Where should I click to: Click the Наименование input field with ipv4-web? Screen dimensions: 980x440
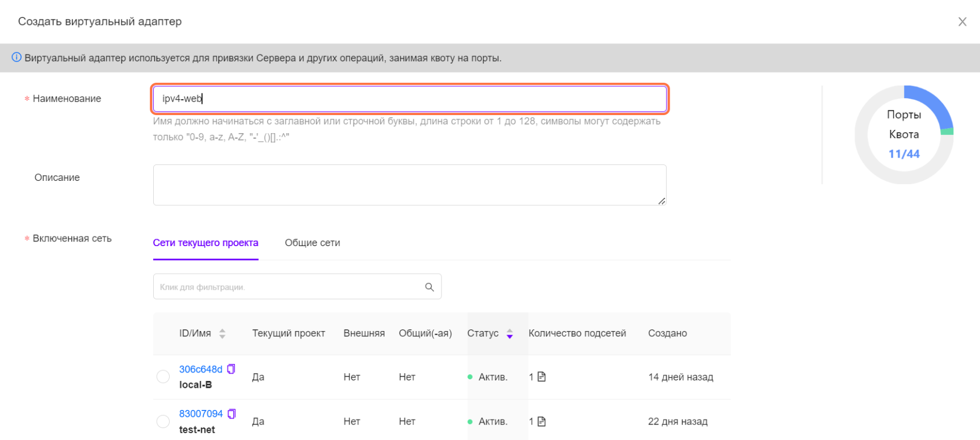point(410,99)
